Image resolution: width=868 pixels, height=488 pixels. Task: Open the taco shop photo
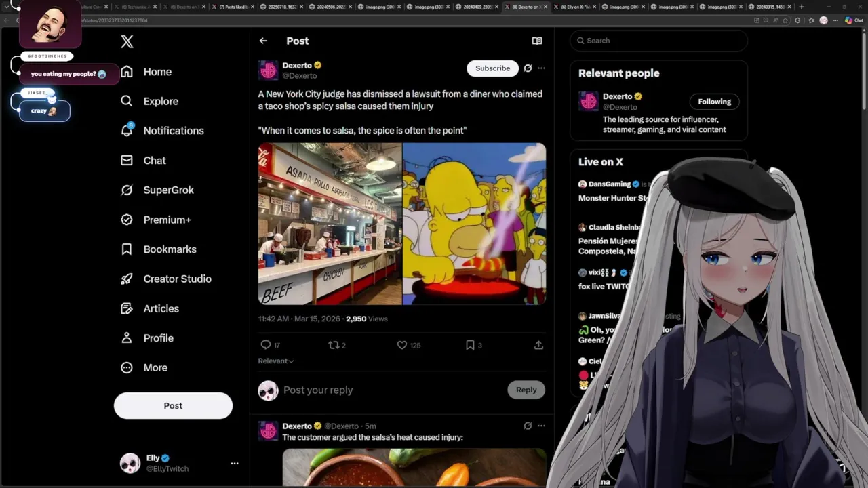click(330, 224)
